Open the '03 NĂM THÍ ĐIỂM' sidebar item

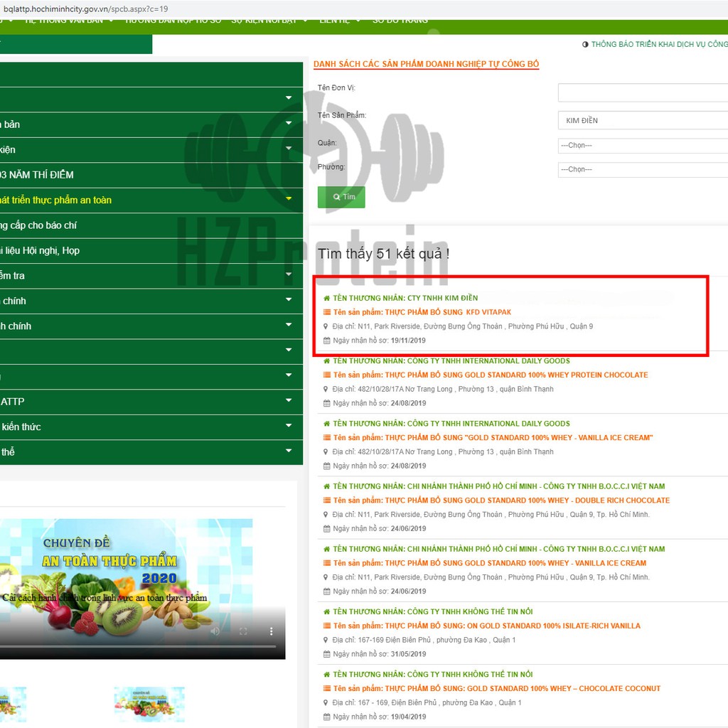click(x=151, y=175)
